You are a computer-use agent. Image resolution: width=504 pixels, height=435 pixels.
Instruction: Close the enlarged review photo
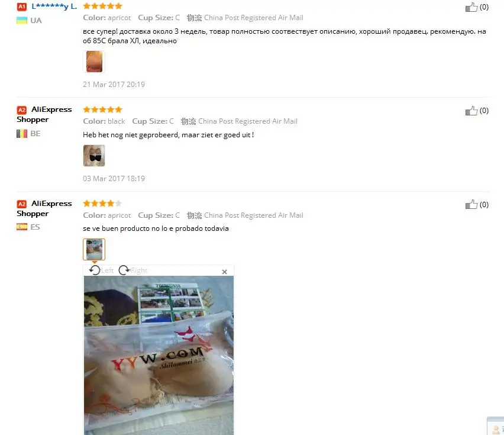pos(224,272)
